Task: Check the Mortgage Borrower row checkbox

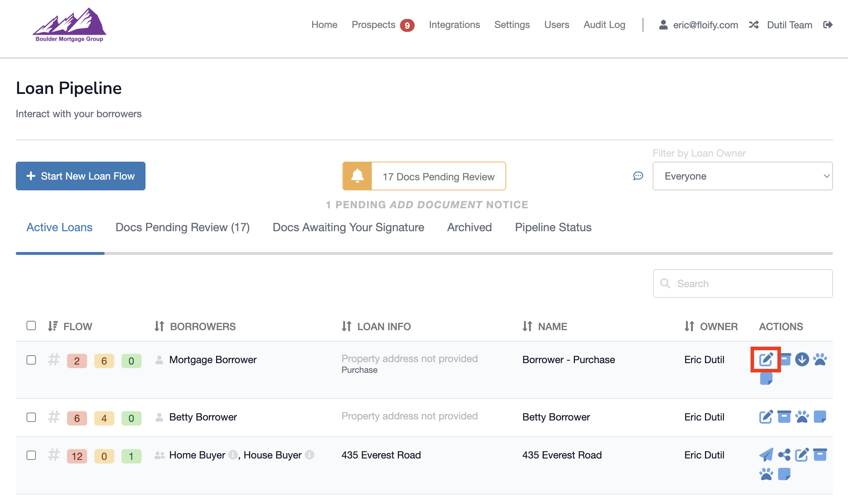Action: coord(31,360)
